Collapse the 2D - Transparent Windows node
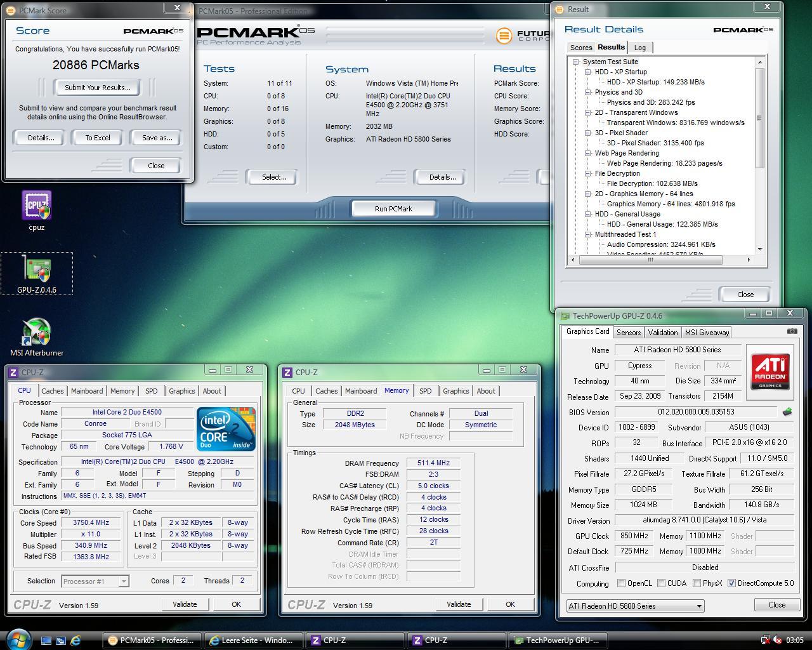The image size is (812, 650). [x=588, y=113]
